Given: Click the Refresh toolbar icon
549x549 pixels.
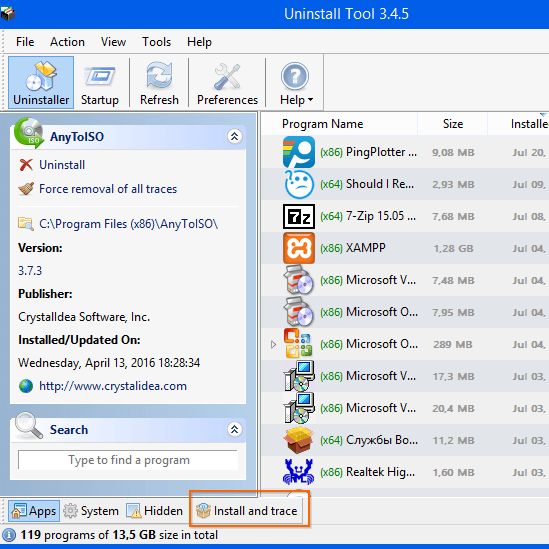Looking at the screenshot, I should click(159, 83).
